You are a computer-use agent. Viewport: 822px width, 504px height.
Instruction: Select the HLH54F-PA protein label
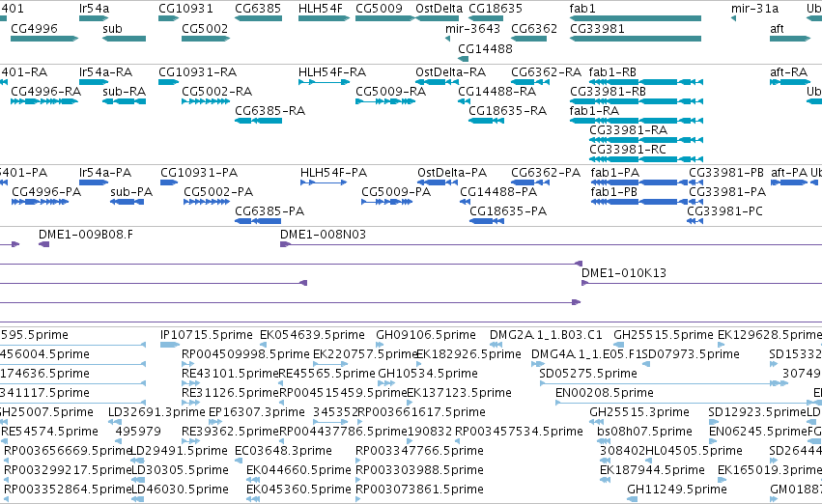[x=334, y=173]
